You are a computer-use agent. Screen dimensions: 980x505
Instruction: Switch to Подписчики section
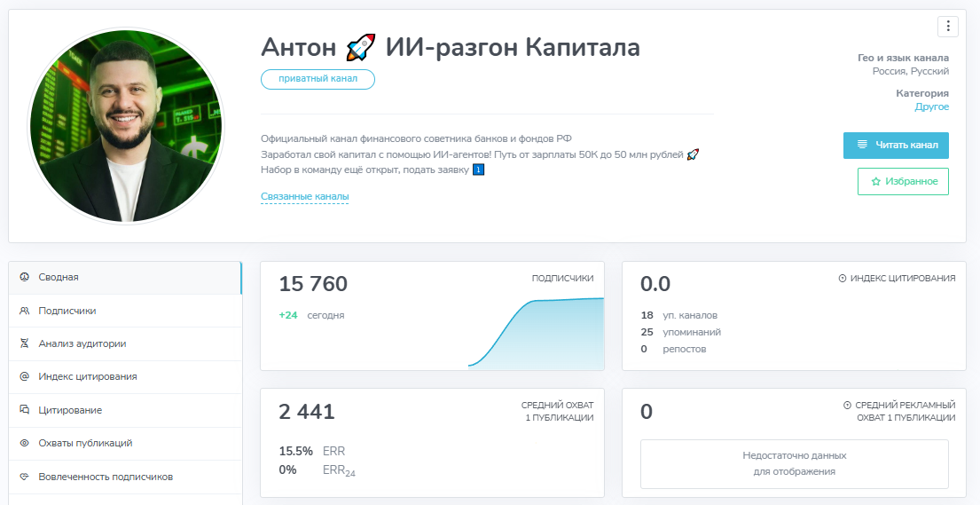click(125, 311)
